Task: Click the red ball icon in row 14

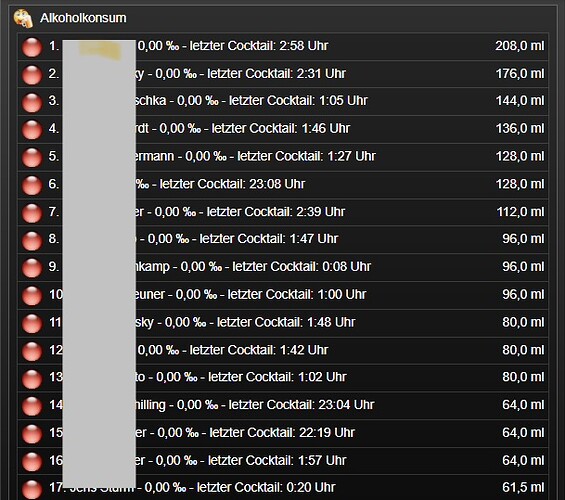Action: tap(32, 406)
